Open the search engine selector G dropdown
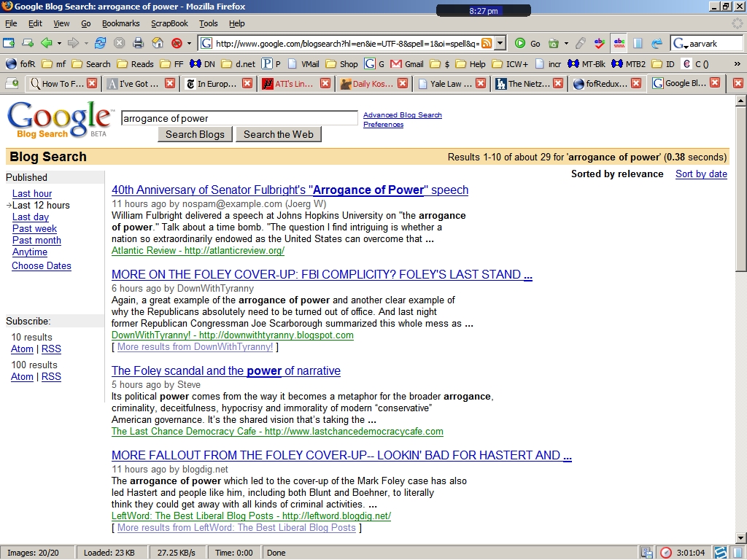747x560 pixels. click(x=680, y=44)
